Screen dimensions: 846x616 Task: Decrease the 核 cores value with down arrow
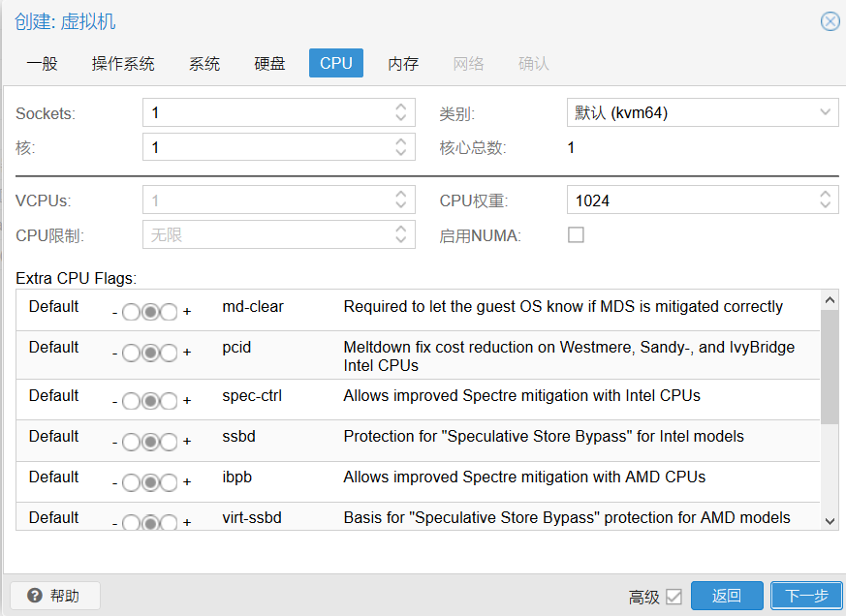tap(401, 153)
